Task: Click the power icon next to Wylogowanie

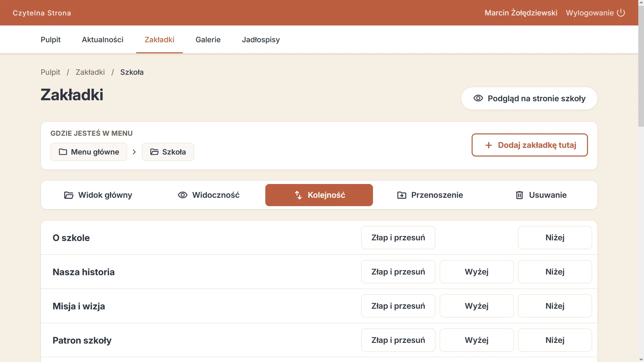Action: point(621,13)
